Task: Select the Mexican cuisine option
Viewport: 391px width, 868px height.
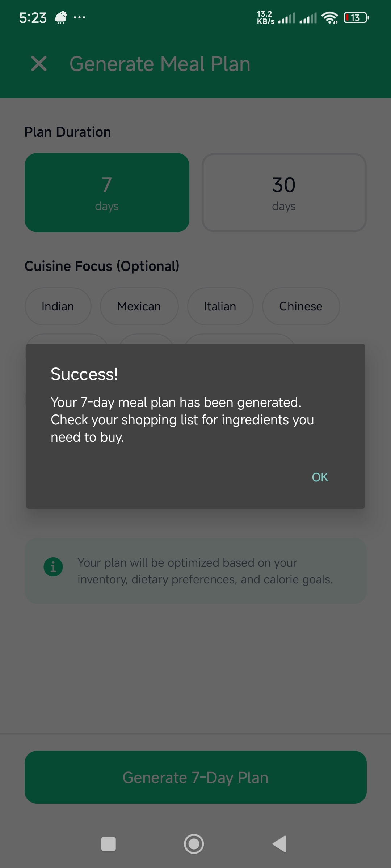Action: [x=139, y=306]
